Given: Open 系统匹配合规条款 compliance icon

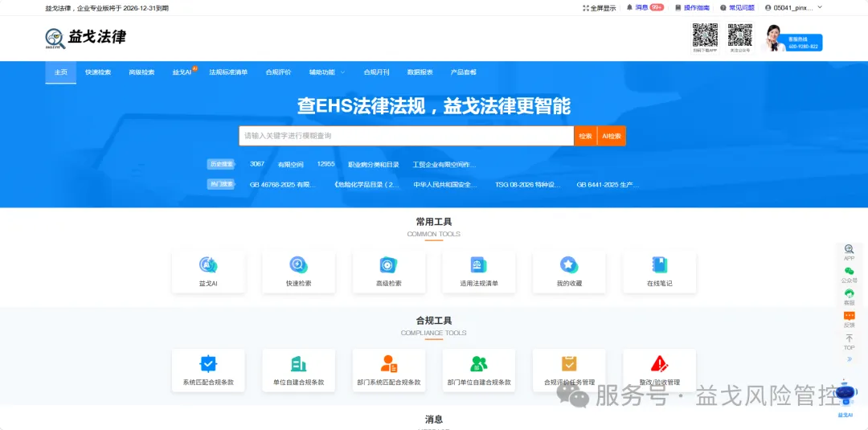Looking at the screenshot, I should pyautogui.click(x=208, y=363).
